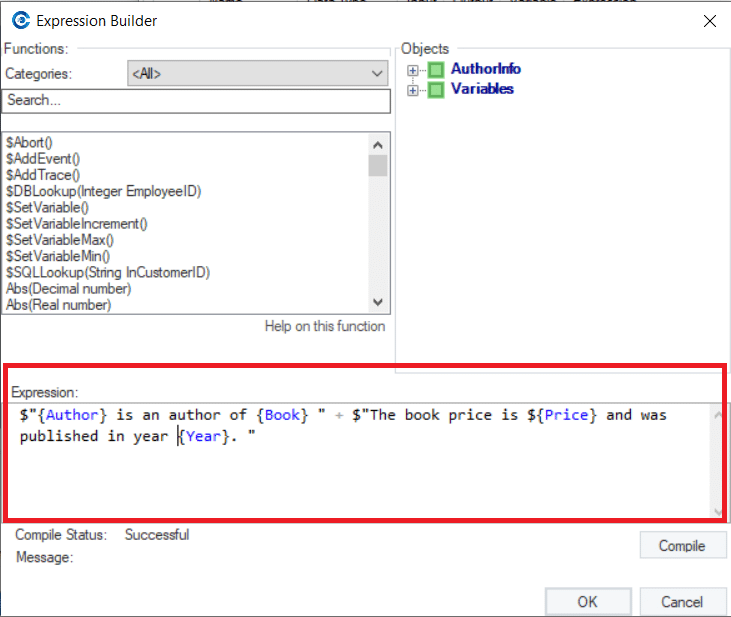
Task: Select $SQLLookup(String InCustomerID) function
Action: tap(108, 272)
